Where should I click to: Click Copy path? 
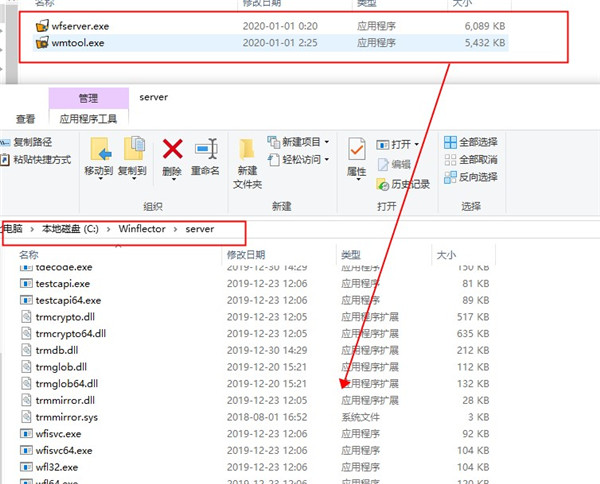pyautogui.click(x=26, y=142)
